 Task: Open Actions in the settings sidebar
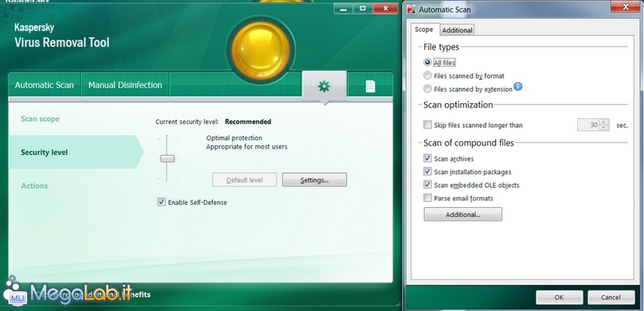point(35,186)
